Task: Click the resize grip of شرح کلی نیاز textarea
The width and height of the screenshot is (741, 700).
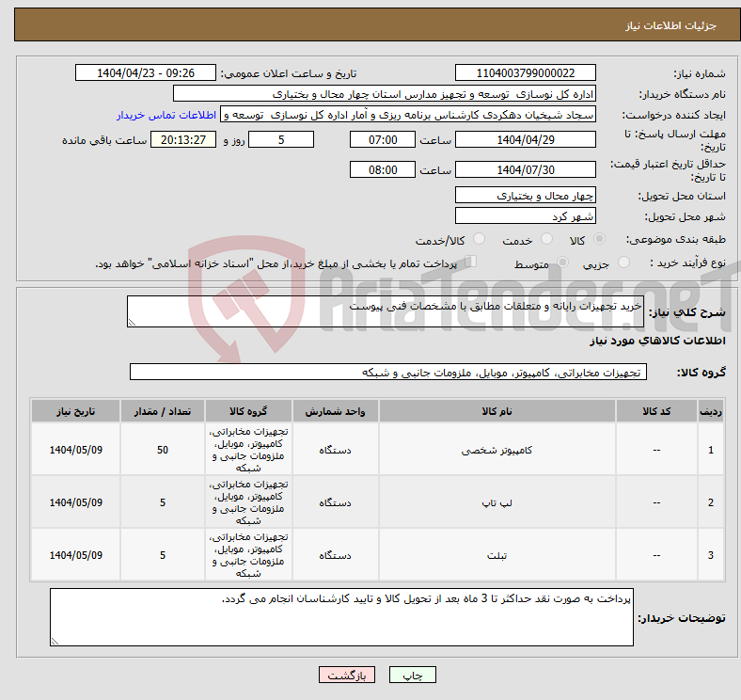Action: click(132, 323)
